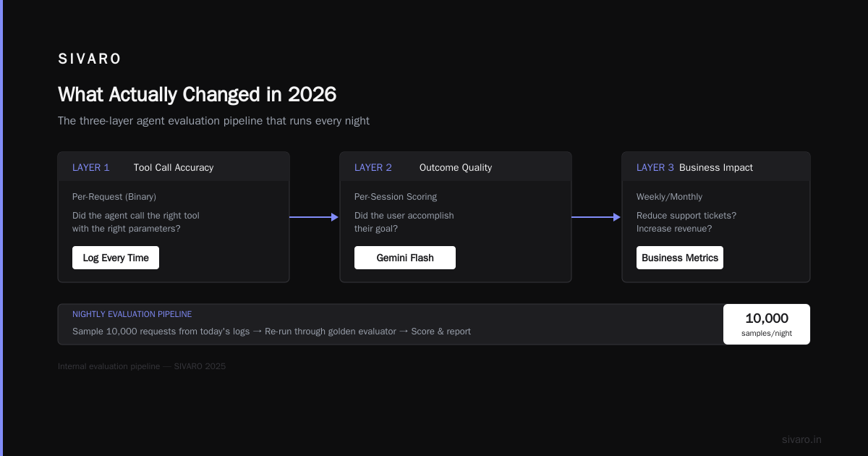868x456 pixels.
Task: Click 'Sample 10,000 requests from today's logs' text
Action: point(161,332)
